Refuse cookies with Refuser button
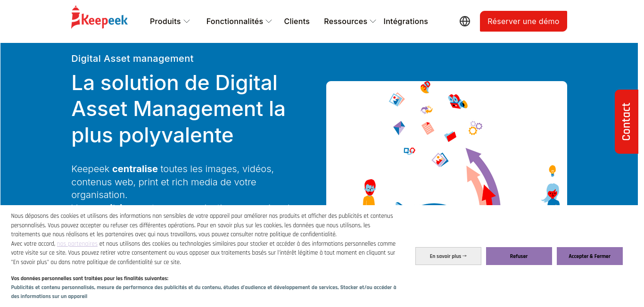Screen dimensions: 644x307 click(x=519, y=256)
